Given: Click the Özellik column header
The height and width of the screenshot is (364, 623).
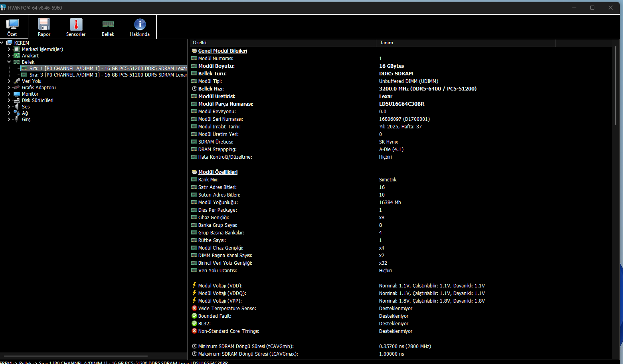Looking at the screenshot, I should 283,43.
